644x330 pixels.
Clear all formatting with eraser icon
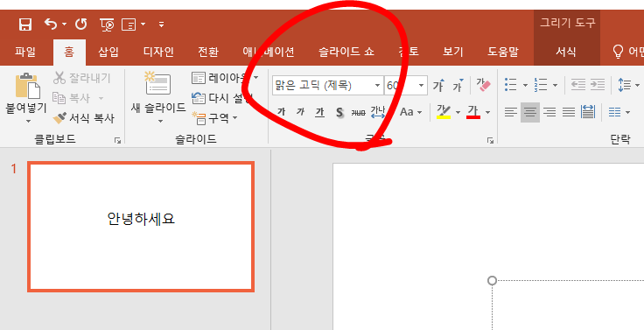point(483,86)
